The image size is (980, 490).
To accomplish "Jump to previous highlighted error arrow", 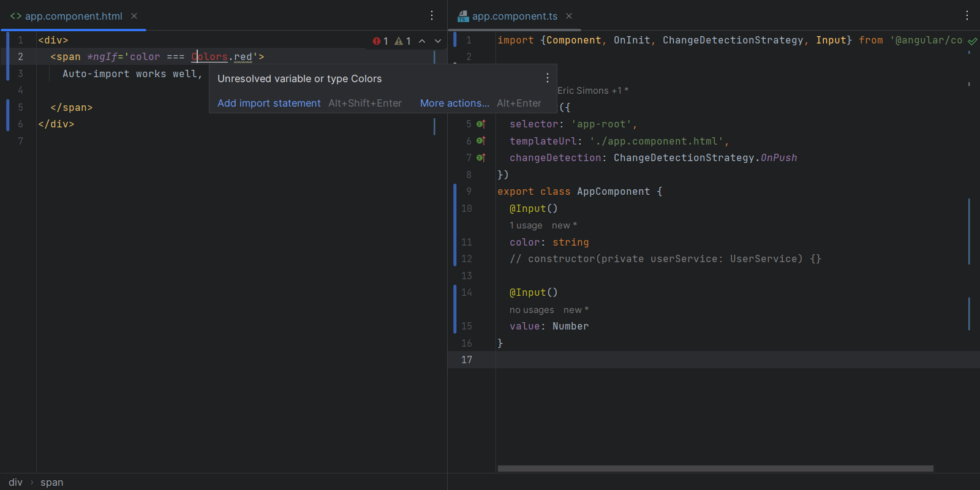I will click(422, 41).
